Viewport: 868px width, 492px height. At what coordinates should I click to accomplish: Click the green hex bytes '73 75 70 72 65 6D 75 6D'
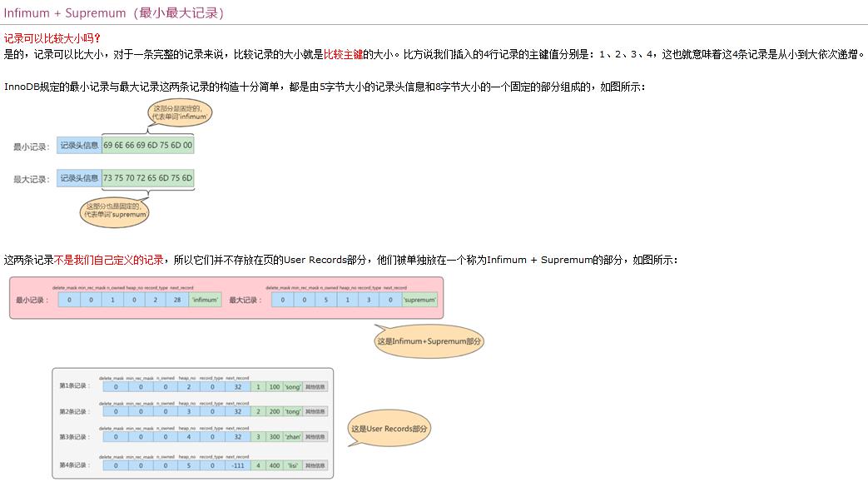(148, 178)
